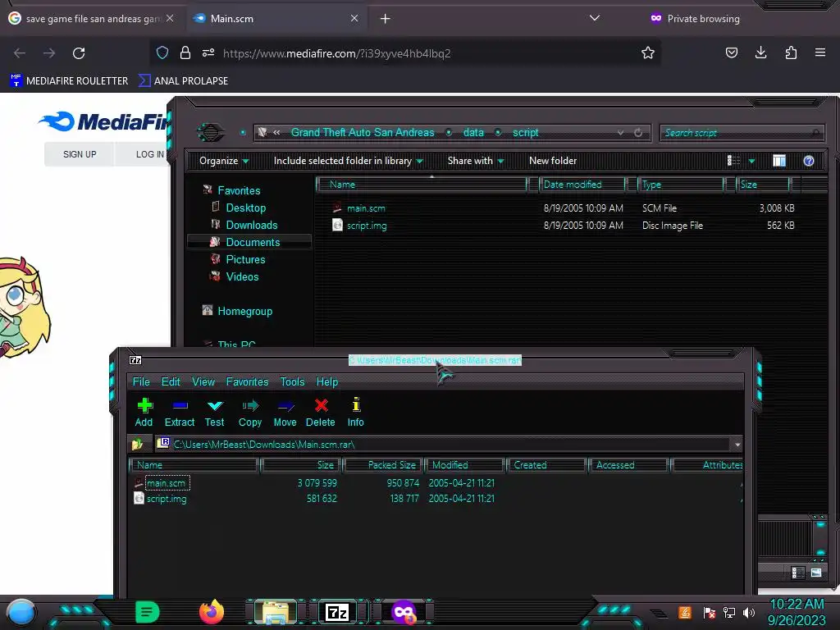Open the MEDIAFIRE ROULETTER bookmark
This screenshot has width=840, height=630.
(x=69, y=81)
